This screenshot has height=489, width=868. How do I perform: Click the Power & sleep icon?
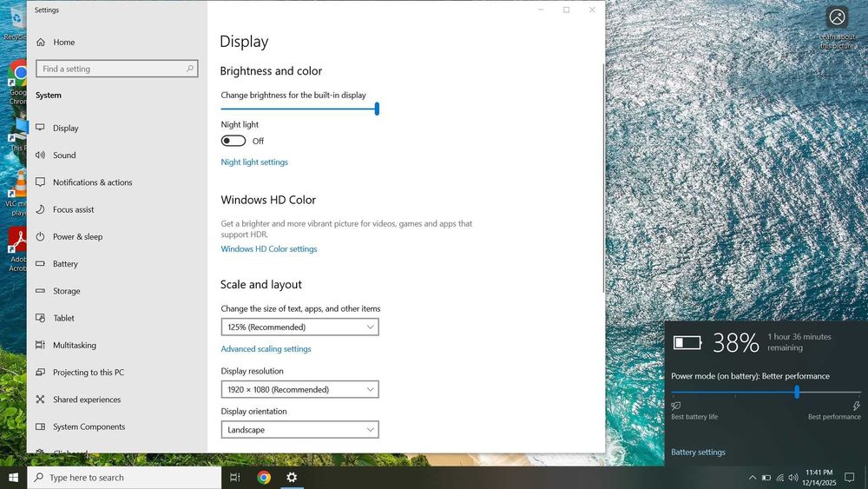click(41, 236)
